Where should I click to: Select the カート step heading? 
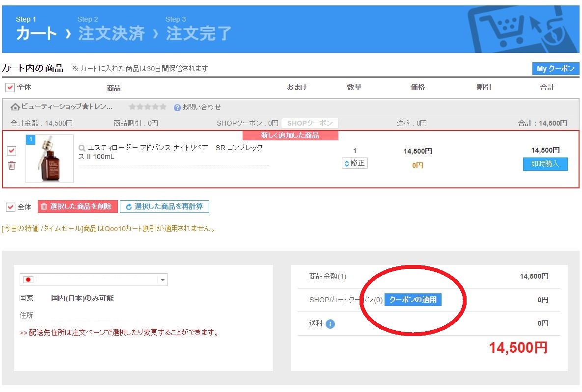point(36,33)
